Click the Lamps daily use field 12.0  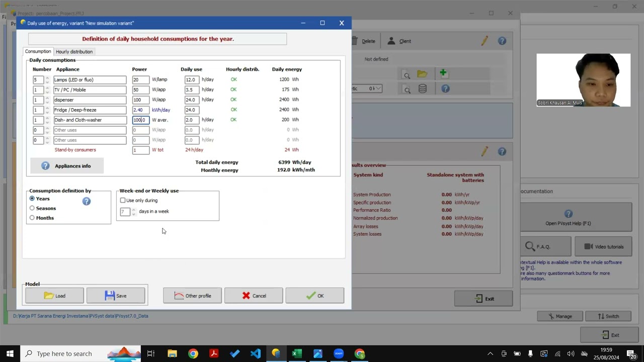coord(192,79)
